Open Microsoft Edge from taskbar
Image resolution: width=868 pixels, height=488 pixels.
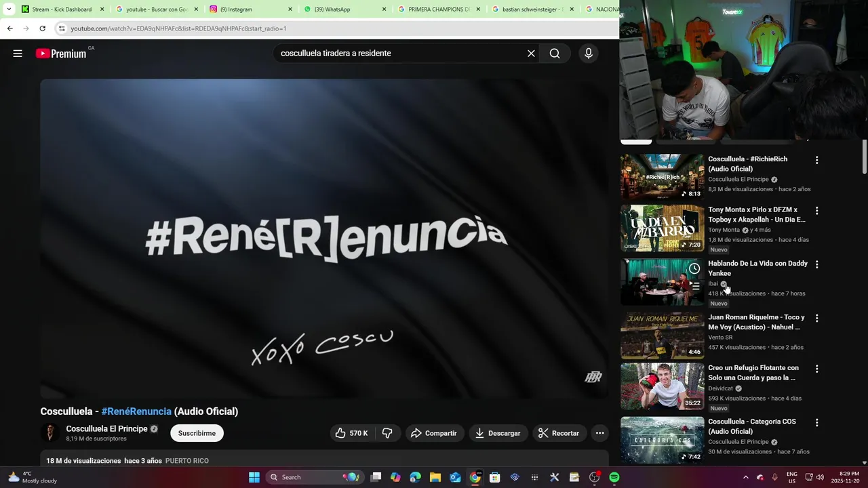(415, 477)
